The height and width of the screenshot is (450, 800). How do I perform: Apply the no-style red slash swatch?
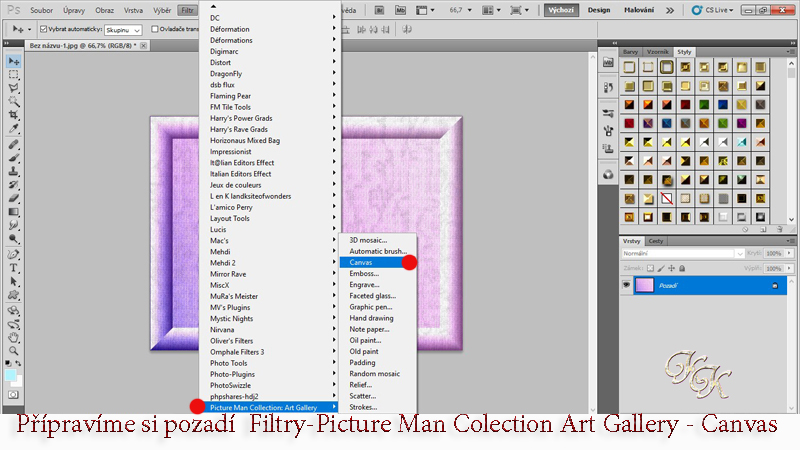coord(666,198)
